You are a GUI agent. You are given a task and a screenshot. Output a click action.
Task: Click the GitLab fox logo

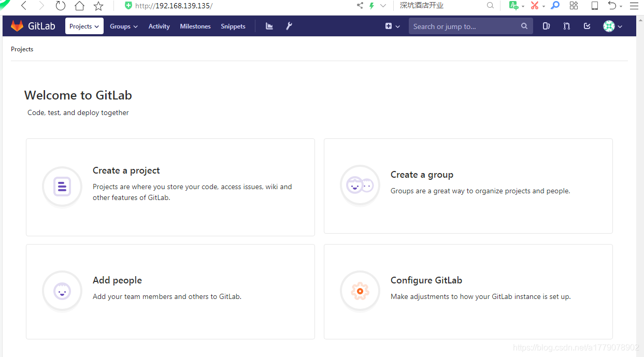17,26
